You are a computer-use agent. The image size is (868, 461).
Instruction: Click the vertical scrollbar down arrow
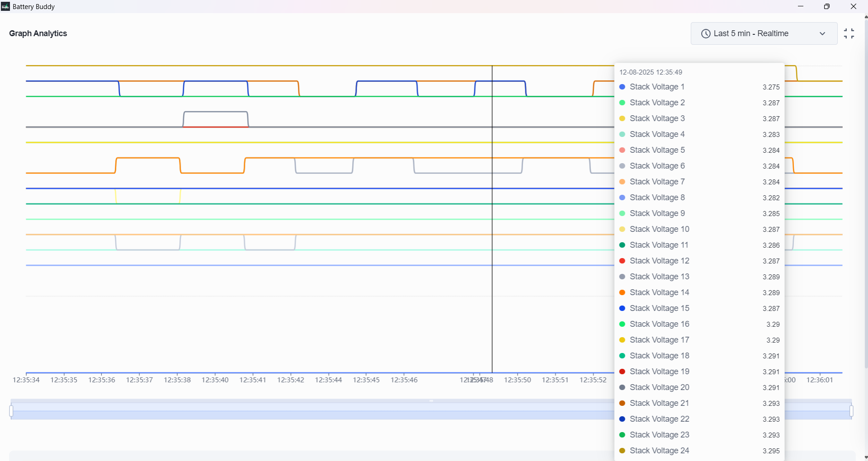click(x=866, y=457)
